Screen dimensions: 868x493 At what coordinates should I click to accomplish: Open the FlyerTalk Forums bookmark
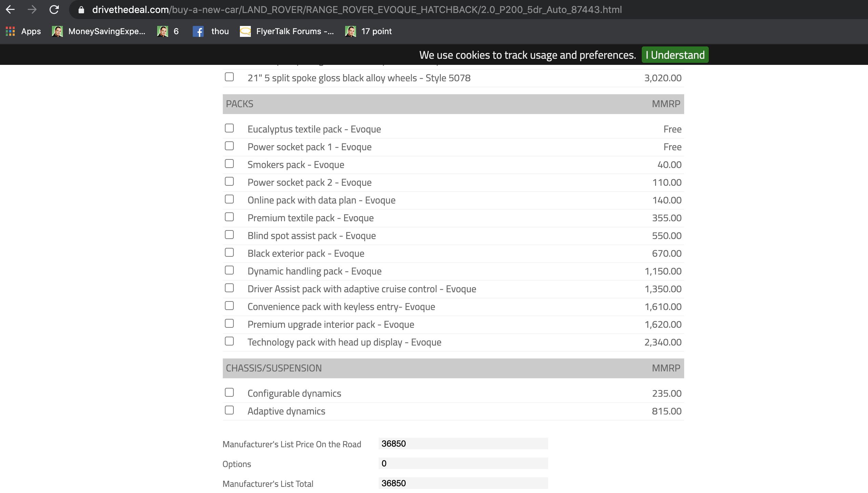287,31
